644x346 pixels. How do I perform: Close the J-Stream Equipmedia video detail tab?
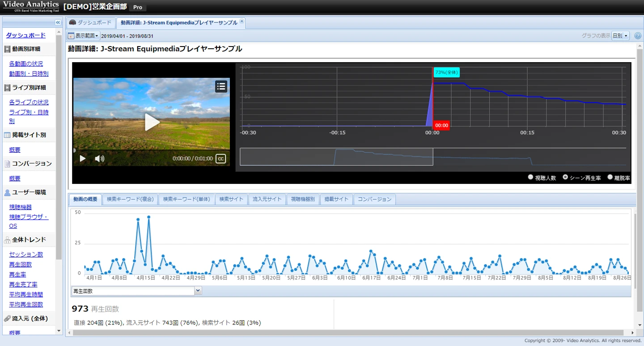[x=242, y=21]
